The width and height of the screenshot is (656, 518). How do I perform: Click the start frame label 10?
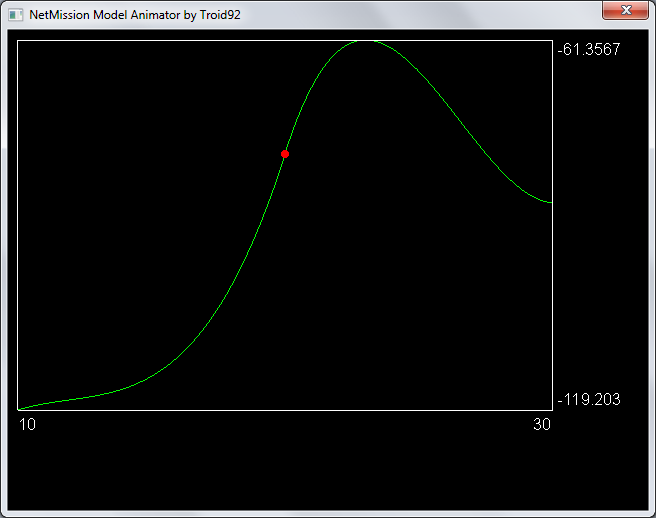pyautogui.click(x=28, y=425)
